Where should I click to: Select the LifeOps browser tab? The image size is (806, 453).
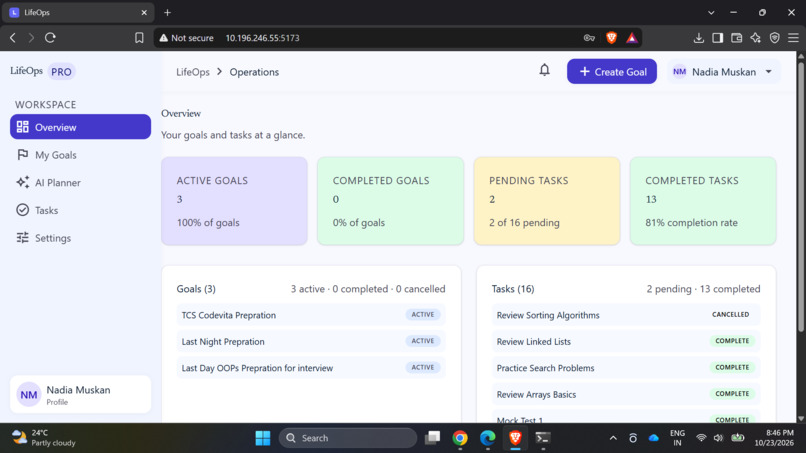78,12
